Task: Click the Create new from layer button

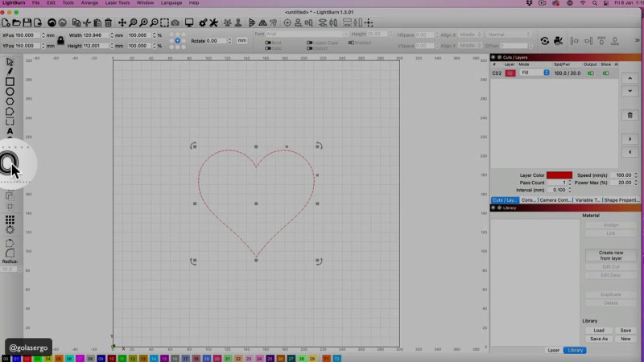Action: (610, 255)
